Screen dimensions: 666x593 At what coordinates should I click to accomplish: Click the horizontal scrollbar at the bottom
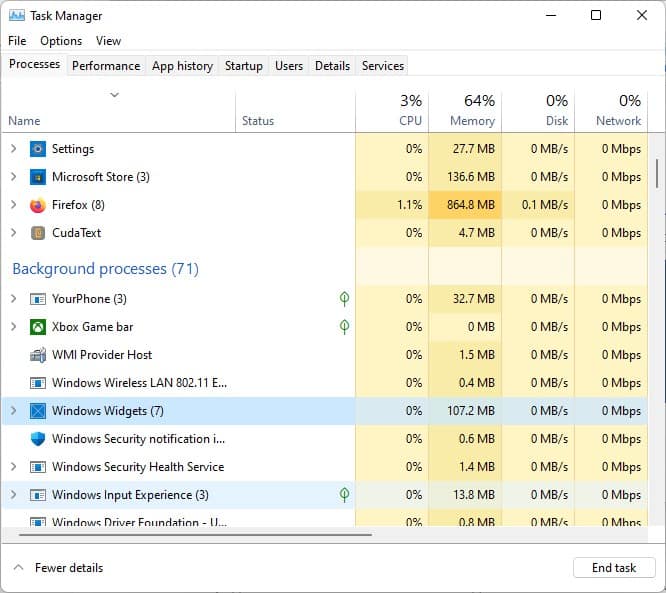(x=195, y=535)
